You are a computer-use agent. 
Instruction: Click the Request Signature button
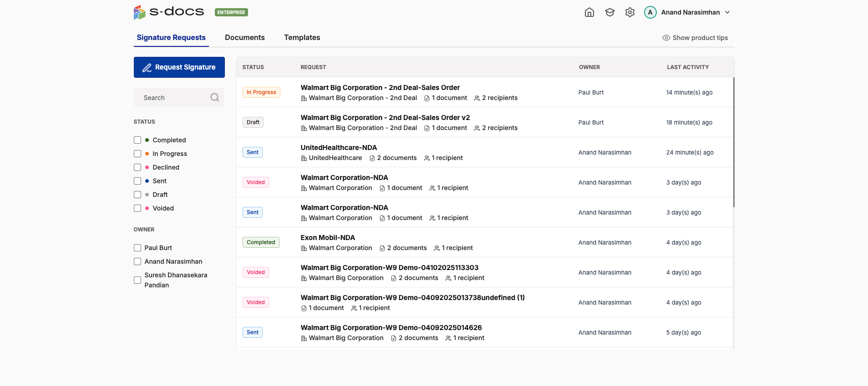tap(179, 67)
